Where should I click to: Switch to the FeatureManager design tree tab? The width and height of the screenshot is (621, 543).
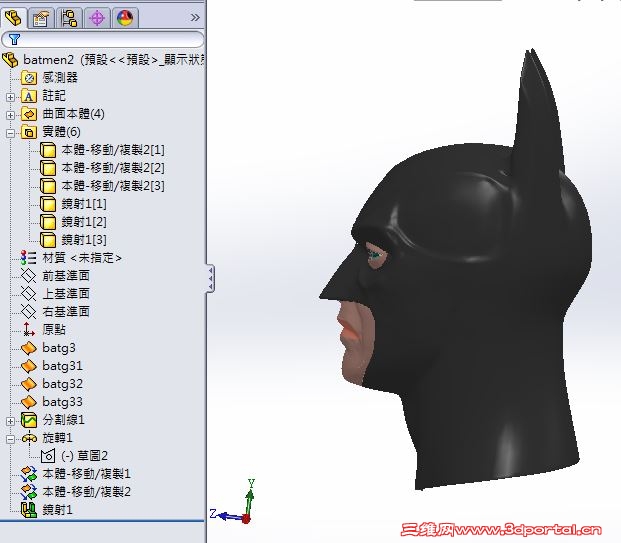click(13, 18)
